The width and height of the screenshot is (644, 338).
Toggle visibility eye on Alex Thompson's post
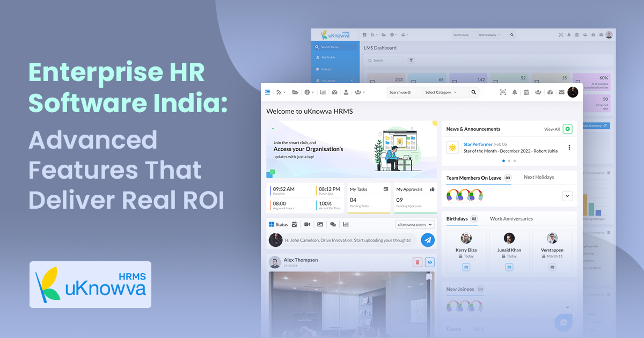click(x=430, y=262)
